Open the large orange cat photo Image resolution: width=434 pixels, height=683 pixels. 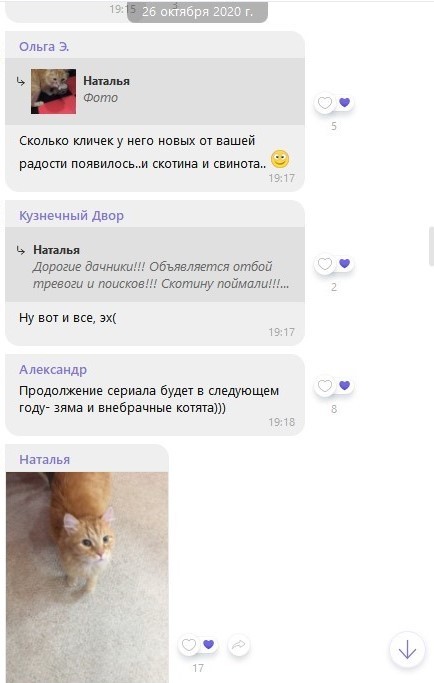(87, 577)
